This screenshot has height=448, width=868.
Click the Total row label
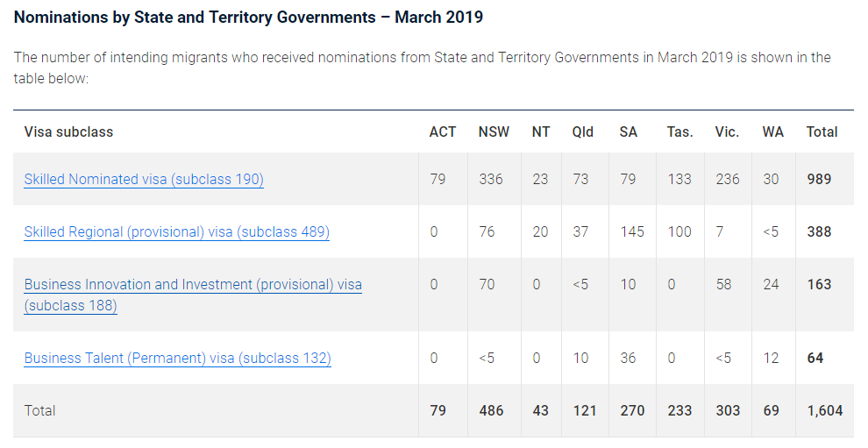click(x=40, y=410)
